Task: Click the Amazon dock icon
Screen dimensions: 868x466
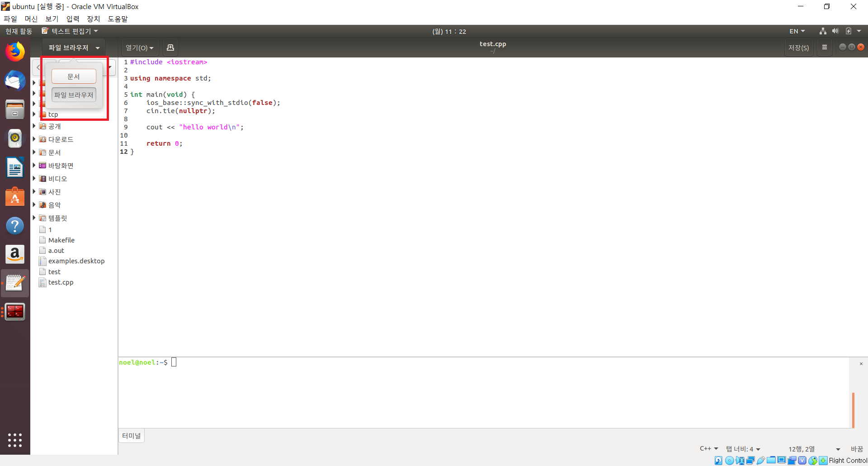Action: tap(15, 254)
